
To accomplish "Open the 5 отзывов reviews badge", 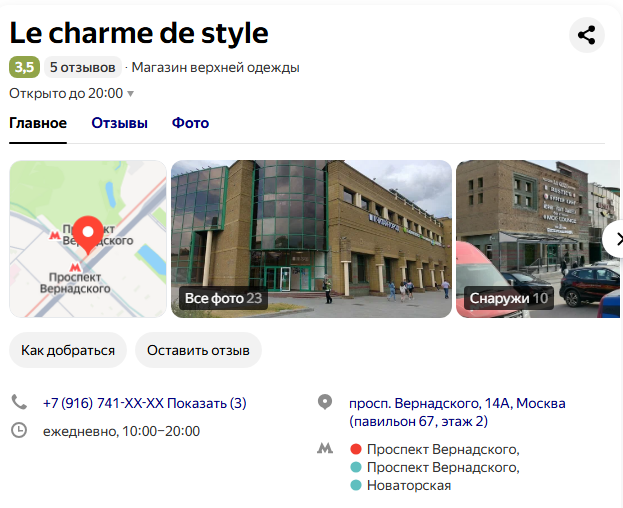I will (83, 67).
